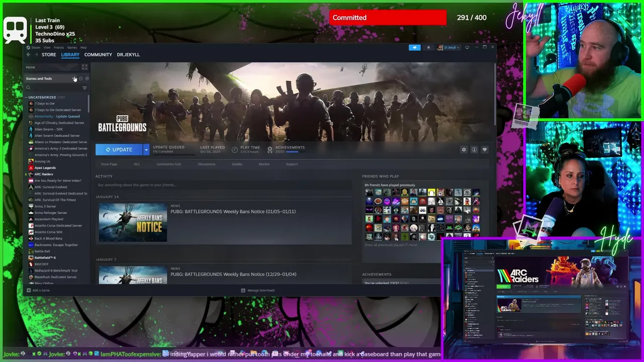Open Weekly Bans Notice (12/29~01/04) news title
The height and width of the screenshot is (362, 644).
[233, 274]
